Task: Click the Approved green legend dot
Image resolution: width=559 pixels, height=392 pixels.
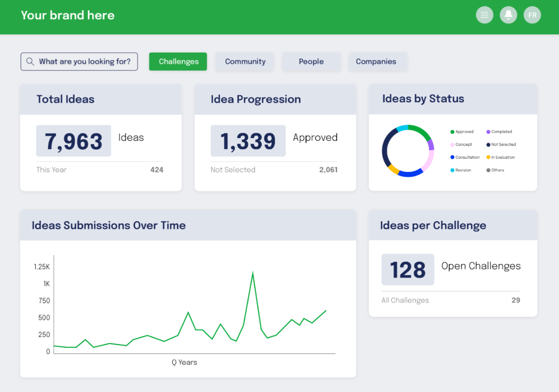Action: 453,132
